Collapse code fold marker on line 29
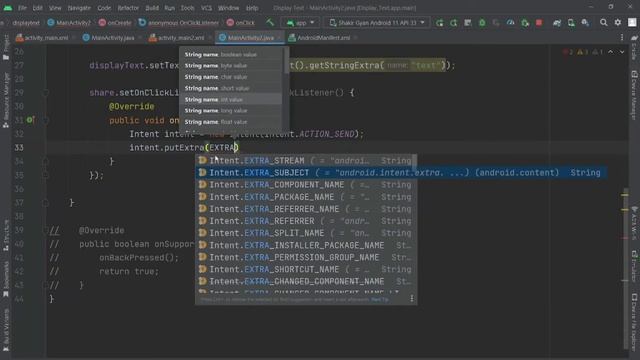Screen dimensions: 640x360 (x=46, y=93)
